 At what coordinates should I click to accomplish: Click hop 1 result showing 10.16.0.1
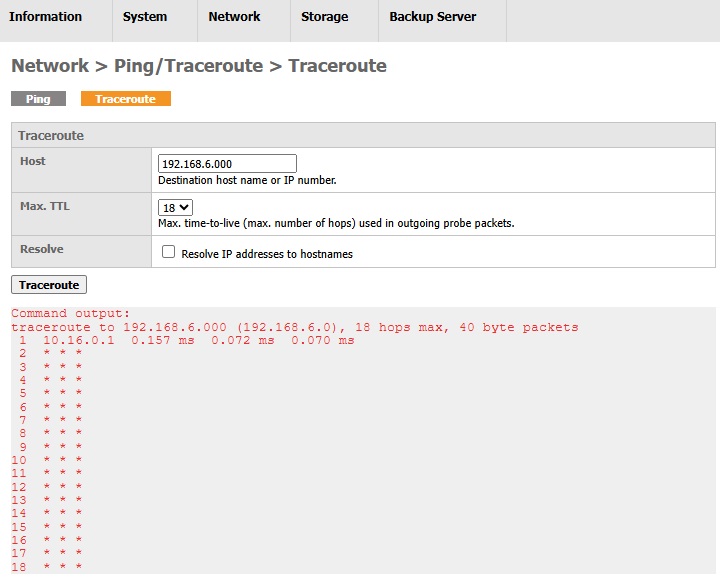coord(198,340)
